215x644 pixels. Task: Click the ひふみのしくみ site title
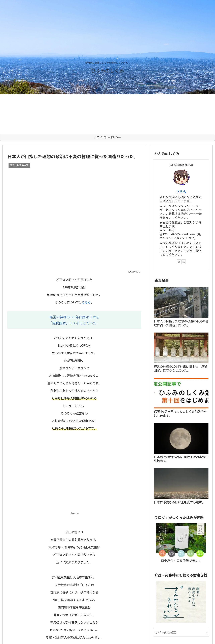(107, 71)
